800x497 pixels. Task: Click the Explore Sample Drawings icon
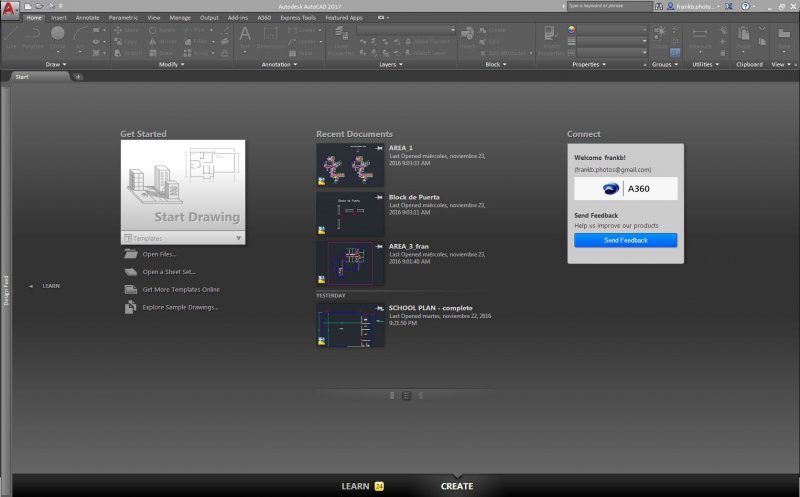click(131, 307)
